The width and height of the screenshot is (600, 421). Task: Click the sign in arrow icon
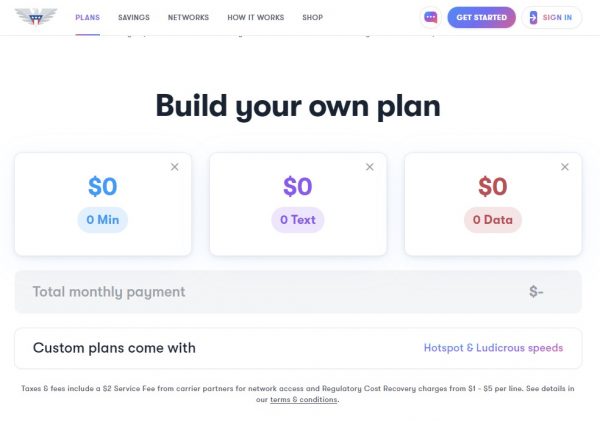click(533, 17)
